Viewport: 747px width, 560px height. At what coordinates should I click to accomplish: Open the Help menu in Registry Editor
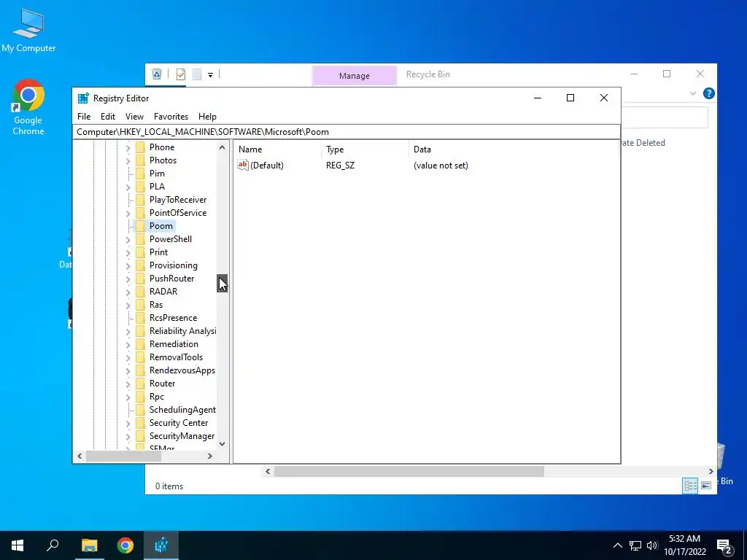coord(207,116)
